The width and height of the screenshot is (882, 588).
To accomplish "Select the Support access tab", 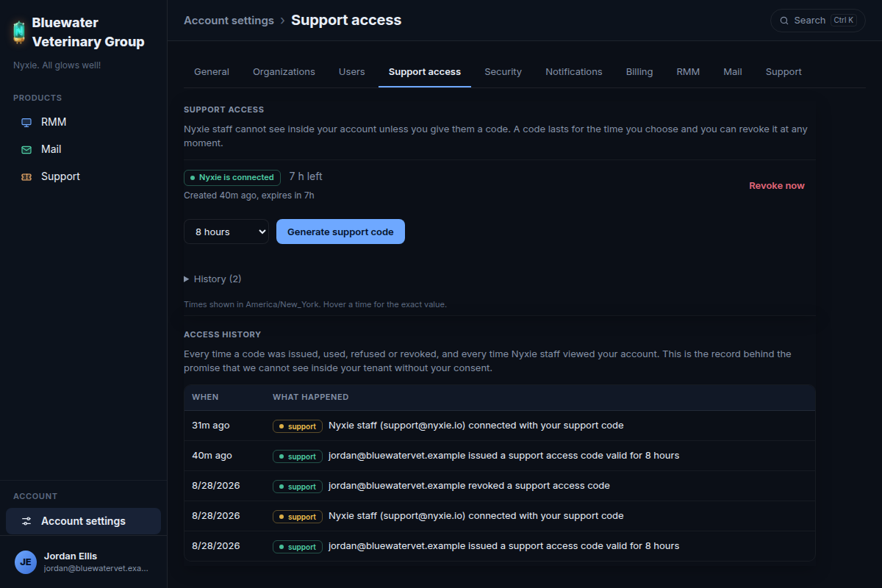I will [425, 72].
